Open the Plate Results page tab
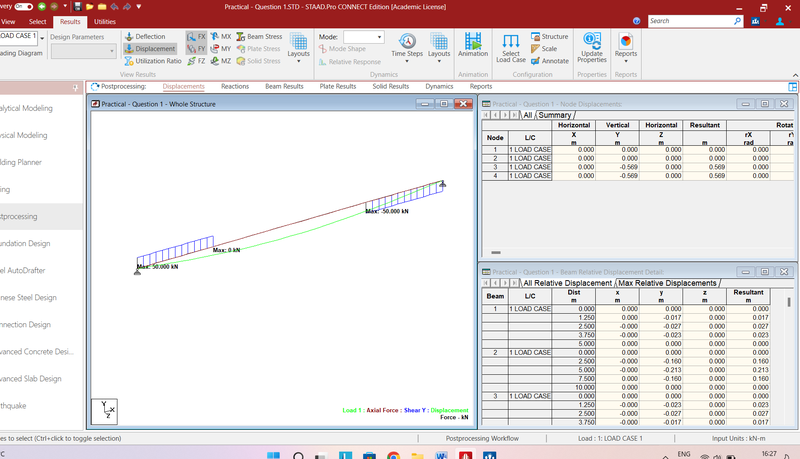Viewport: 800px width, 459px height. coord(338,86)
